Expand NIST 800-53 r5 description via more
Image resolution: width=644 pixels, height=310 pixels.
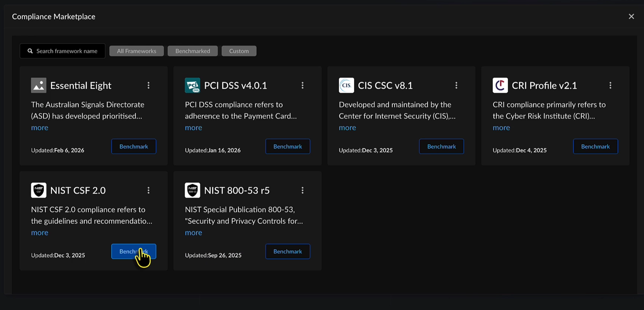pyautogui.click(x=193, y=232)
